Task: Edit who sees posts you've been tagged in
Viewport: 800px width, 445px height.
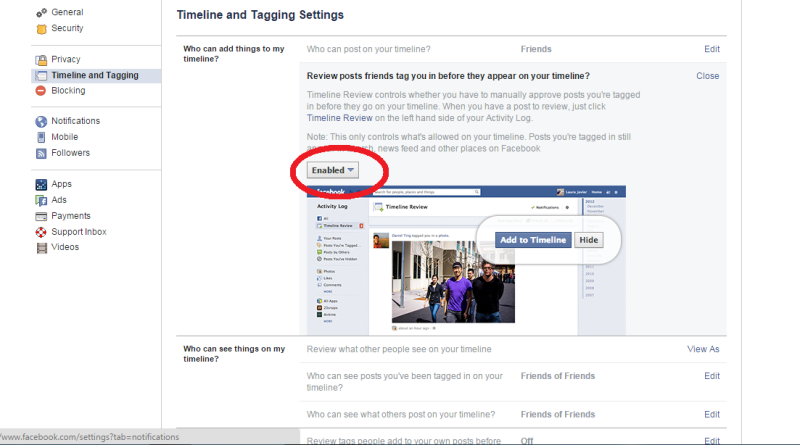Action: coord(712,376)
